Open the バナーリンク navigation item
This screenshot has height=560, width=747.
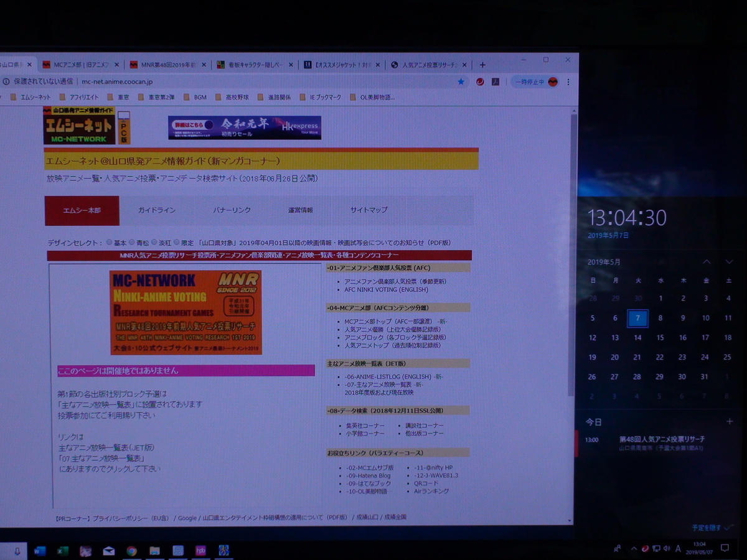[x=232, y=210]
